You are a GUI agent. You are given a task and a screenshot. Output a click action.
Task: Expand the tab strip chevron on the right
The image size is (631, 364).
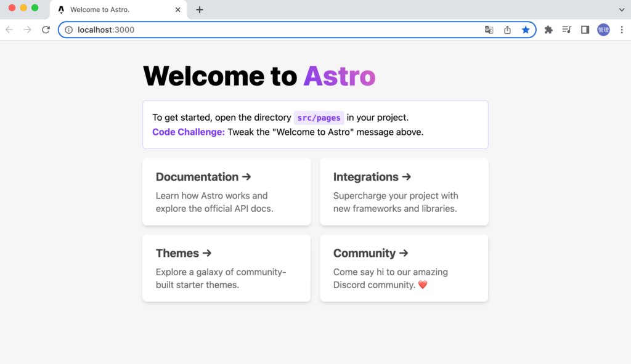(x=622, y=9)
